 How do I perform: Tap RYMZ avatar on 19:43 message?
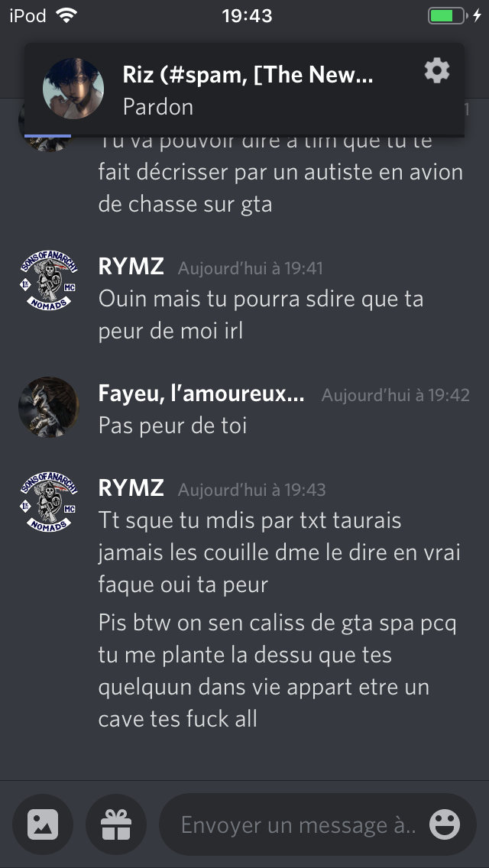tap(49, 502)
